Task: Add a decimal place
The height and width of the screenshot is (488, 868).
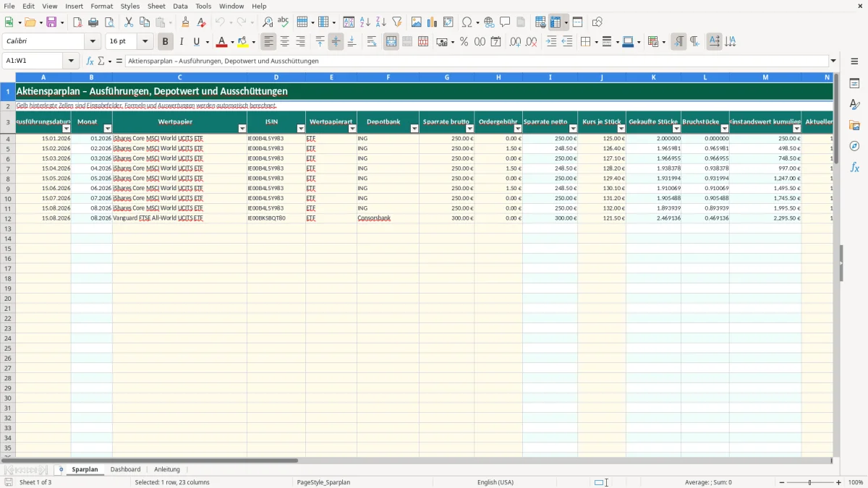Action: tap(515, 42)
